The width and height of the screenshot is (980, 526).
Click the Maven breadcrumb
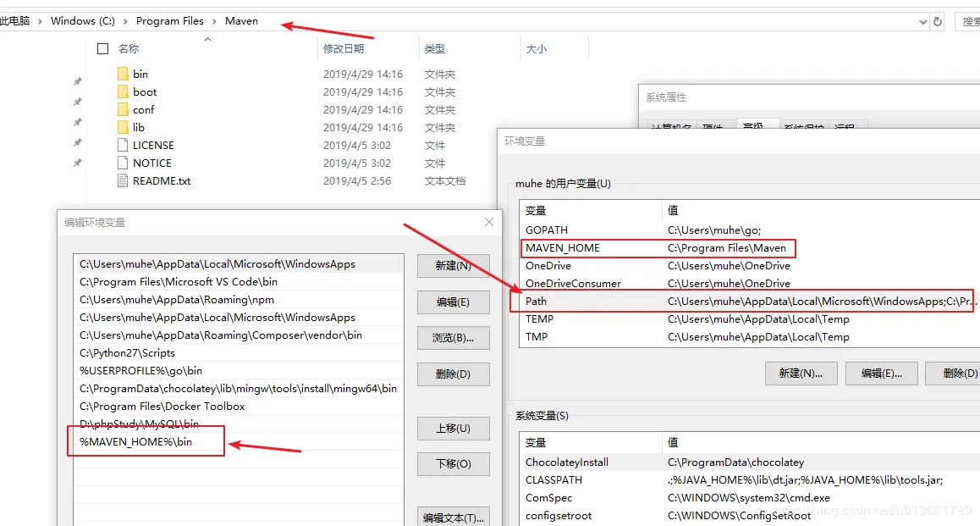pyautogui.click(x=241, y=20)
